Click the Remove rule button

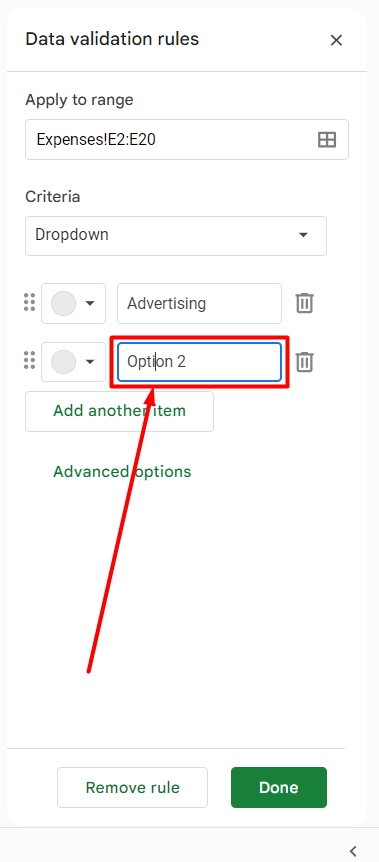pos(133,787)
